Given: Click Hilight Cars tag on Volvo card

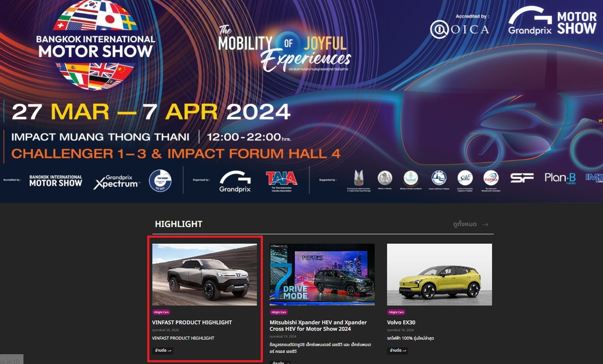Looking at the screenshot, I should coord(396,312).
